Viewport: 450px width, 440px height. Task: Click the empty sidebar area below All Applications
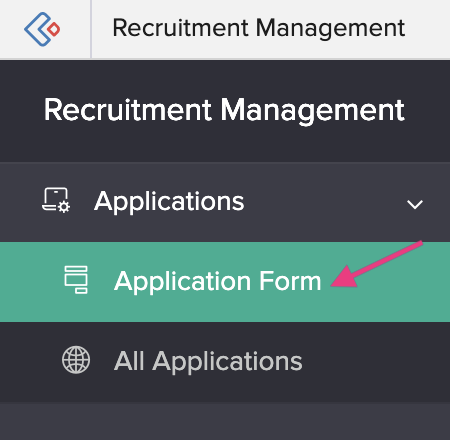tap(225, 421)
